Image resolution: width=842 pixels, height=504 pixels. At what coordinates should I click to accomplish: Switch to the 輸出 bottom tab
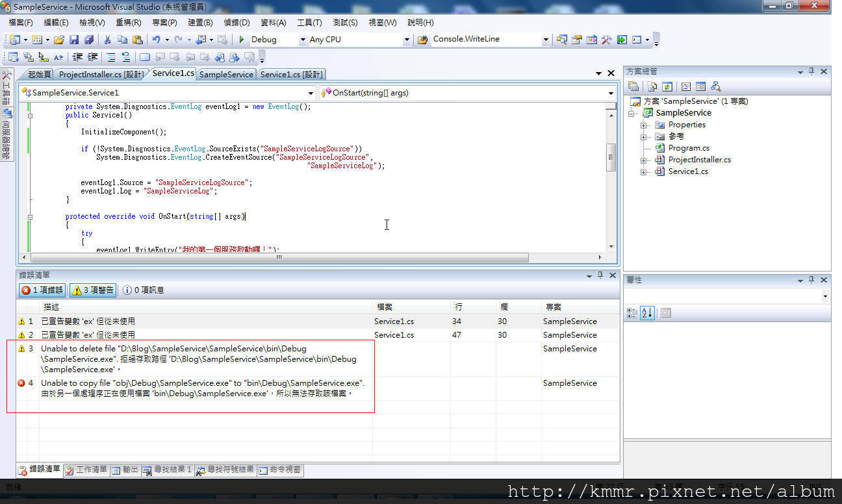tap(125, 470)
